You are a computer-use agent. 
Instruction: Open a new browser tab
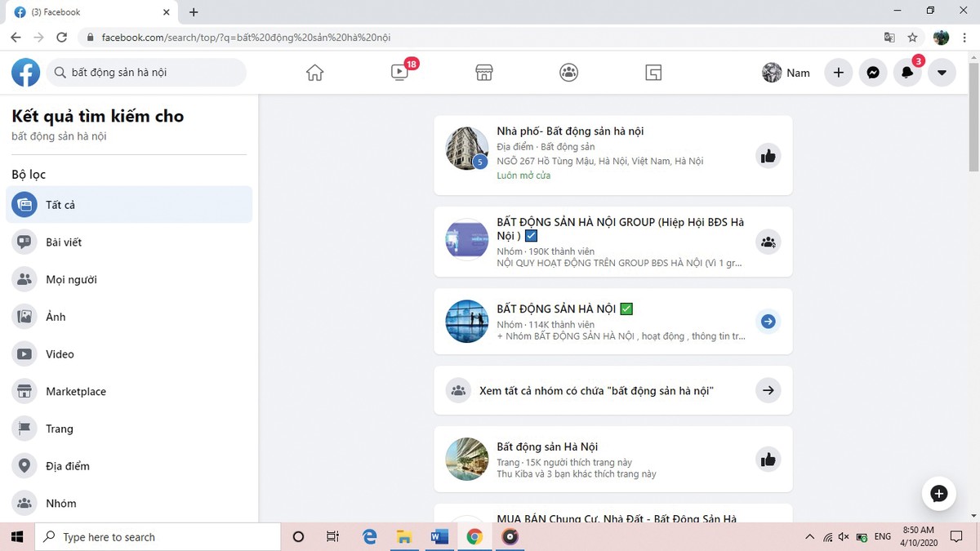[x=194, y=12]
